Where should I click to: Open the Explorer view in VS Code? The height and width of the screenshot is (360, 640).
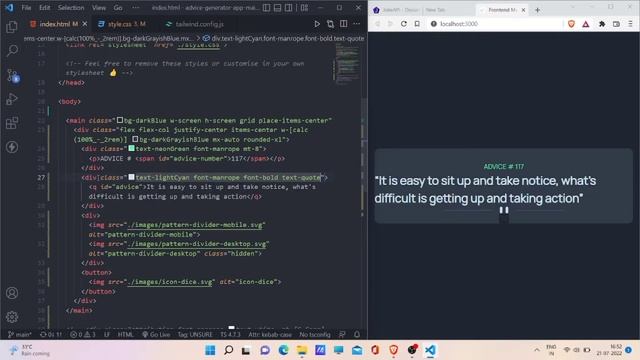click(12, 27)
